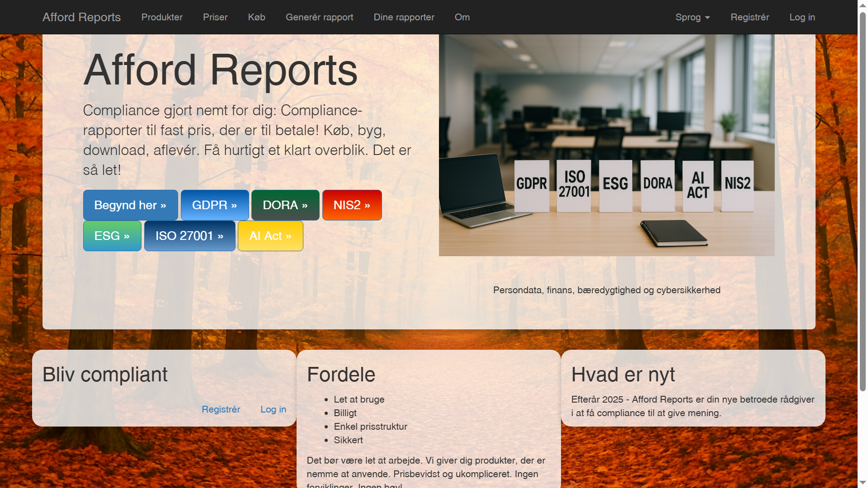The width and height of the screenshot is (868, 488).
Task: Select Priser in the navigation bar
Action: coord(215,17)
